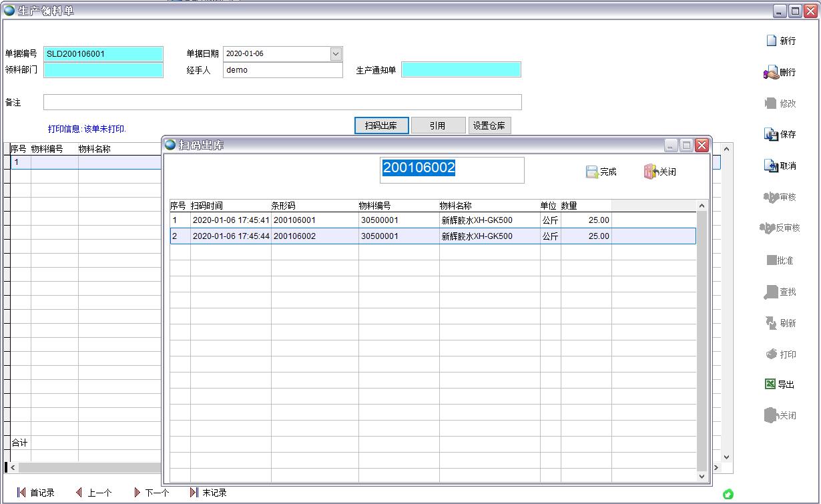Viewport: 821px width, 504px height.
Task: Click the 备注 remarks input field
Action: point(282,102)
